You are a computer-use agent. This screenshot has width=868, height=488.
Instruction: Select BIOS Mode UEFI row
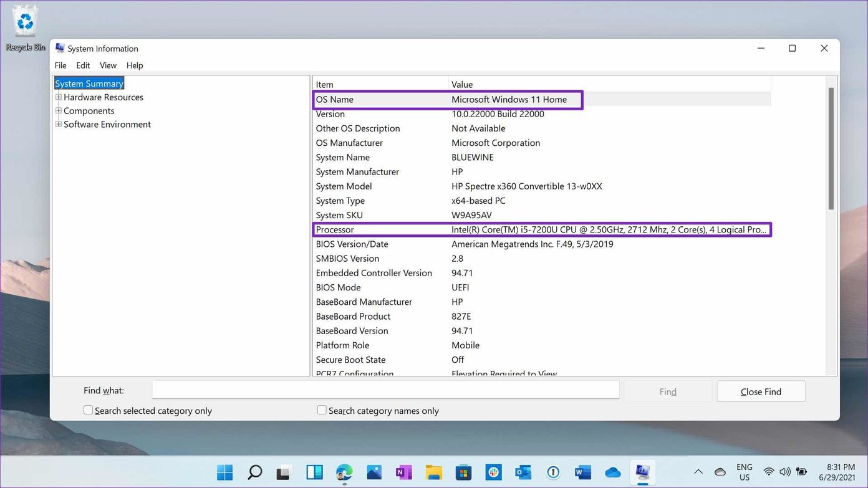tap(542, 287)
